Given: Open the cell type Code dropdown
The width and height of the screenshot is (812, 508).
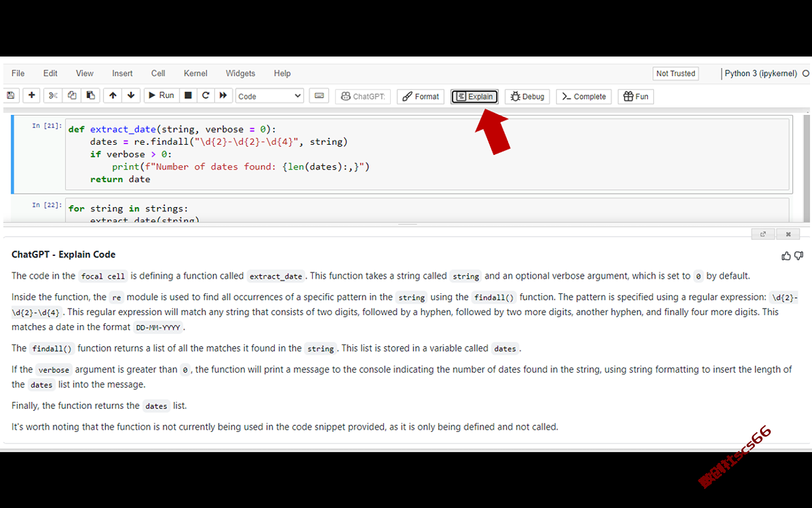Looking at the screenshot, I should [x=270, y=96].
